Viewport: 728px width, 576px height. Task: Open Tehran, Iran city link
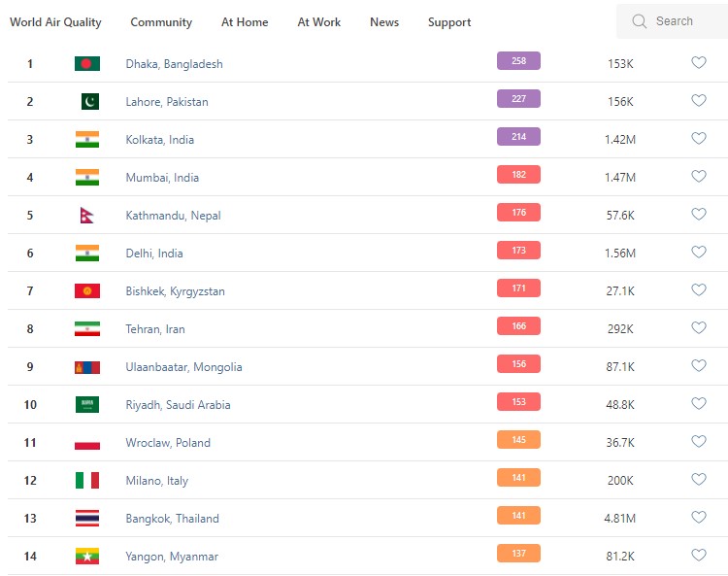(x=155, y=329)
